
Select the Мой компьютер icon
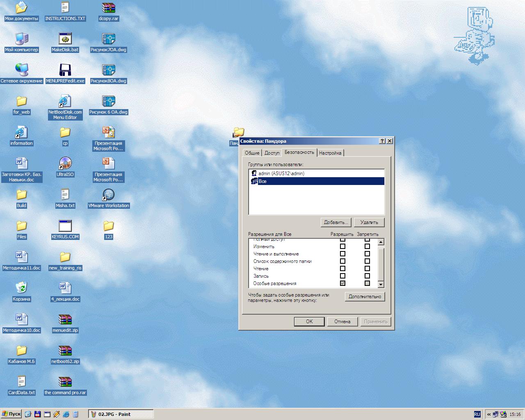pos(21,39)
